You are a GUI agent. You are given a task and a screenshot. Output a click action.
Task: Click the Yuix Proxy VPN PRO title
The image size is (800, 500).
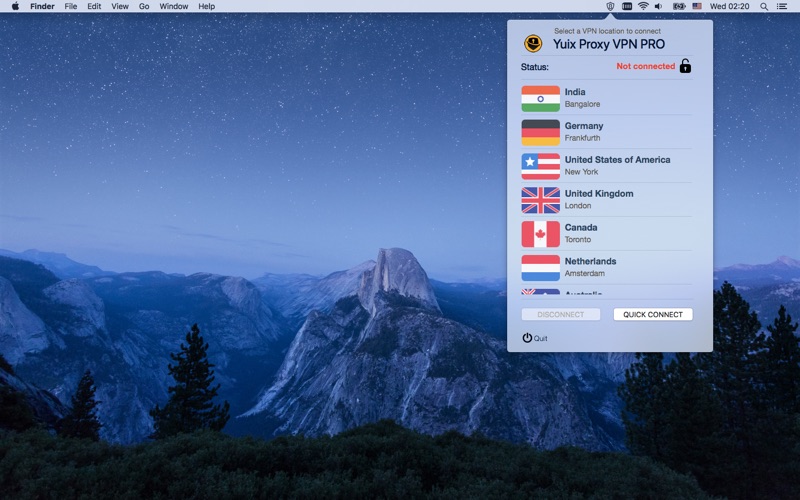[x=609, y=44]
